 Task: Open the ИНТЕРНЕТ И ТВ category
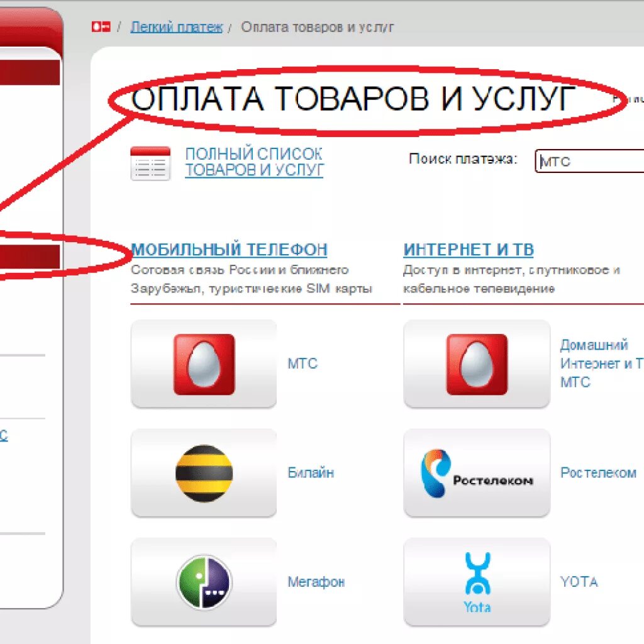tap(469, 249)
